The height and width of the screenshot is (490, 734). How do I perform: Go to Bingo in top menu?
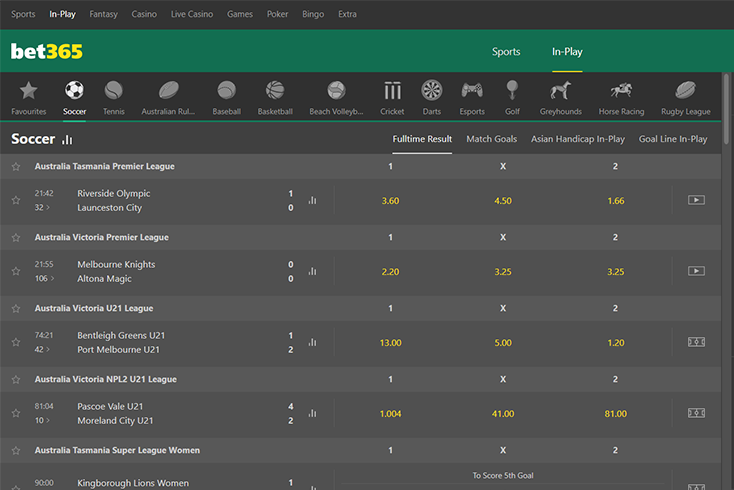coord(313,14)
